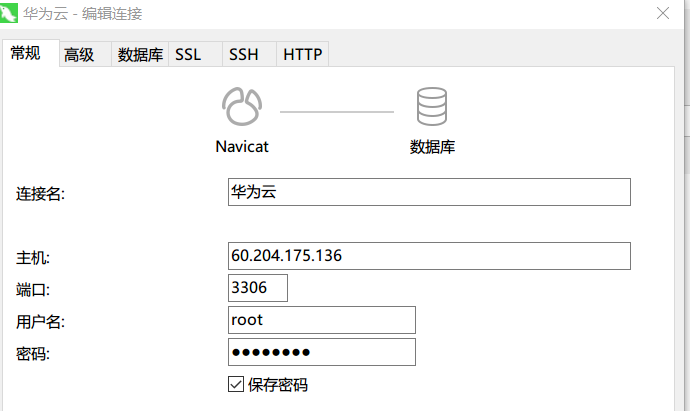This screenshot has width=690, height=411.
Task: Open the 高级 tab
Action: pyautogui.click(x=85, y=55)
